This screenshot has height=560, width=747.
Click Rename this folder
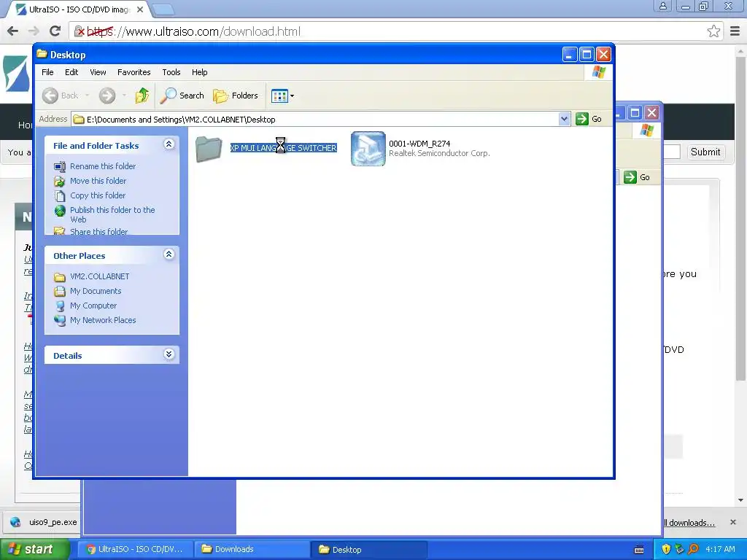(x=103, y=166)
